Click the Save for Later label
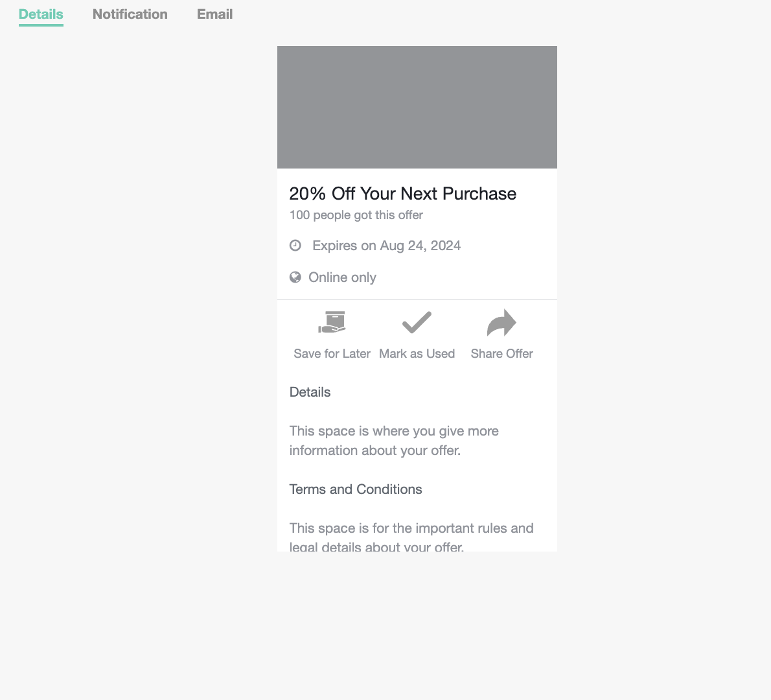 tap(332, 353)
